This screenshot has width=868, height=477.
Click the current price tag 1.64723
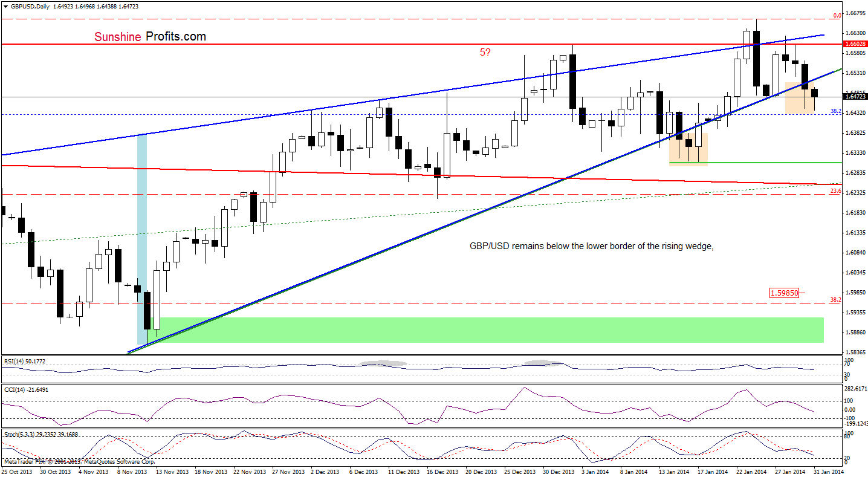pyautogui.click(x=855, y=97)
